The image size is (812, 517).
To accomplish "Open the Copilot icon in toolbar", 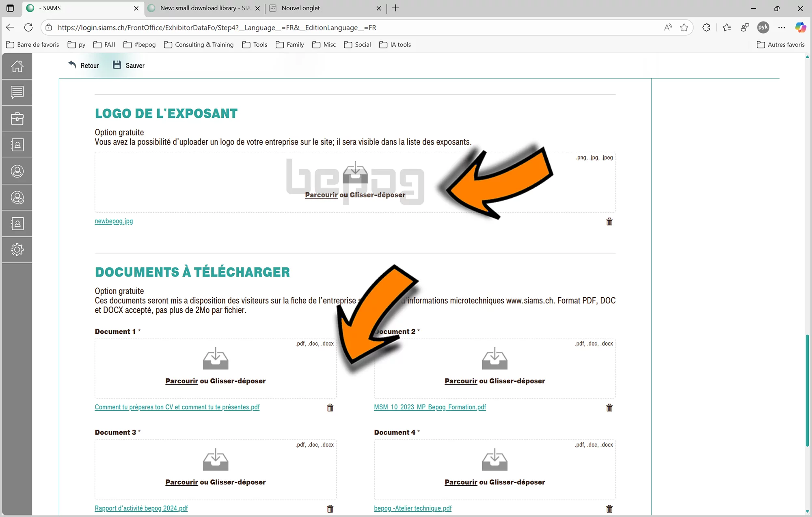I will pos(801,27).
